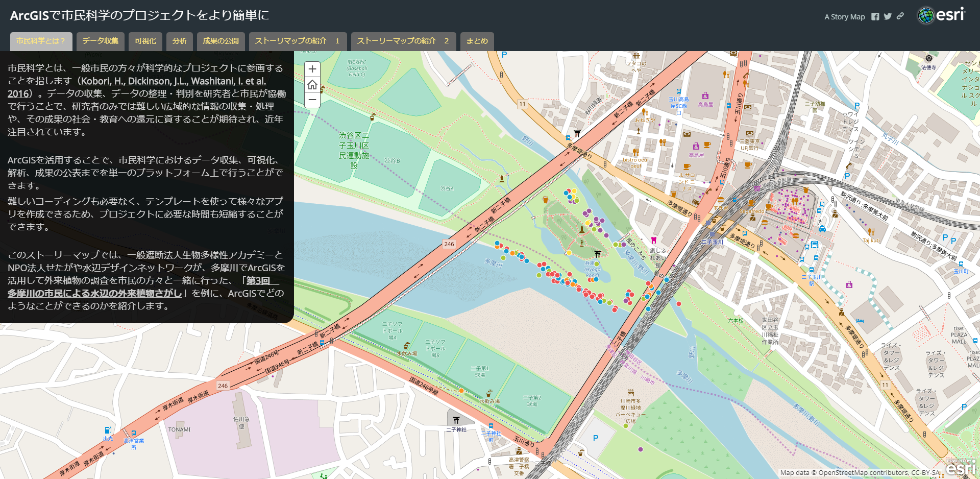Click route 246 shield near river
The image size is (980, 479).
[x=449, y=244]
